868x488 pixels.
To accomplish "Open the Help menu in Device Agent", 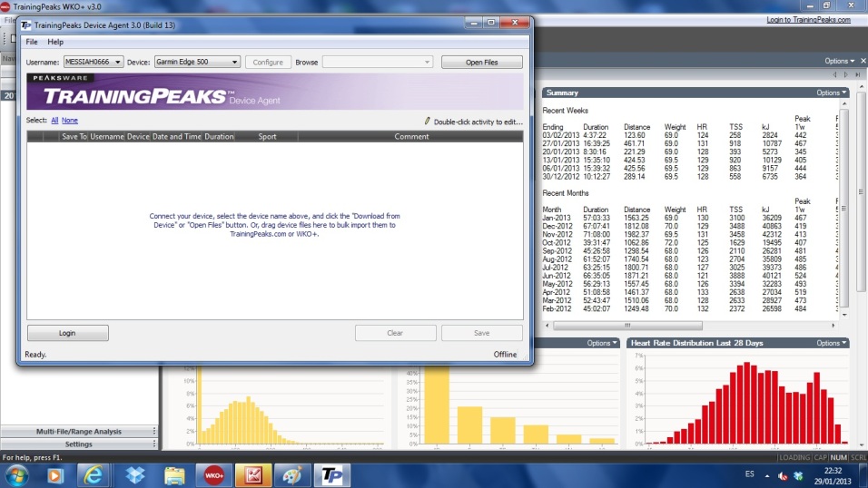I will point(55,42).
